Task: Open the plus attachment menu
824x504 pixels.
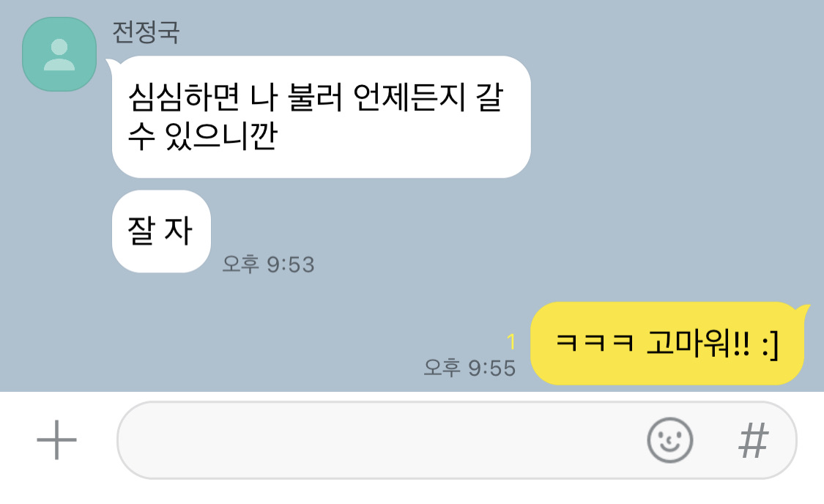Action: coord(56,440)
